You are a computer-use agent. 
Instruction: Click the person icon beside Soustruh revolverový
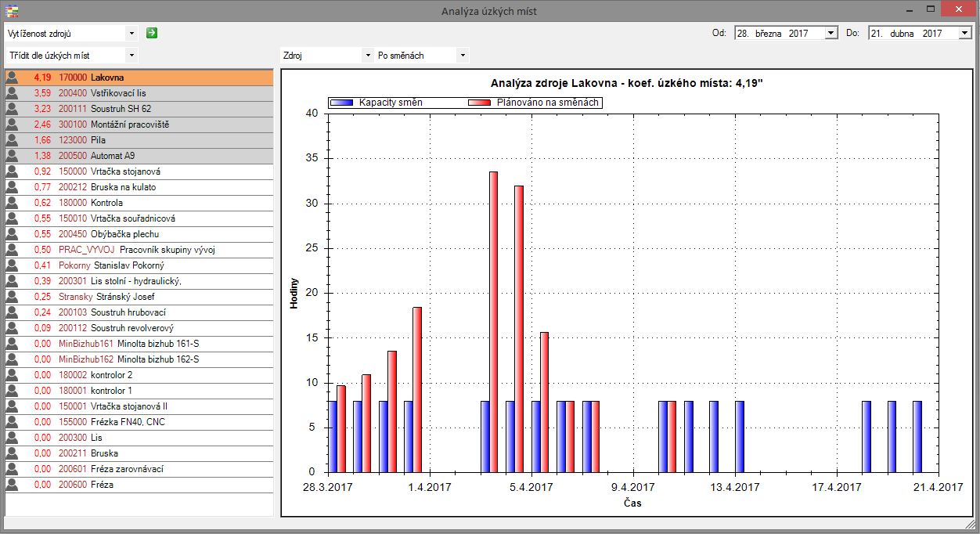[x=12, y=328]
